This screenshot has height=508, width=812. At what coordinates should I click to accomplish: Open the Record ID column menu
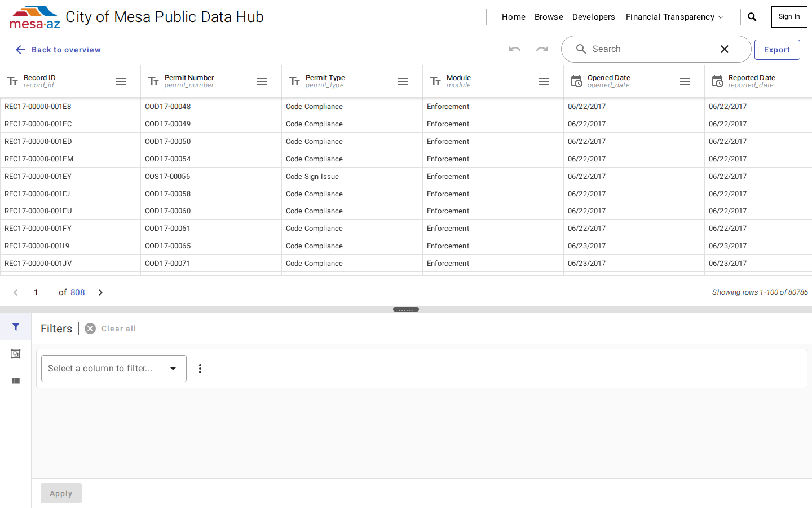121,81
